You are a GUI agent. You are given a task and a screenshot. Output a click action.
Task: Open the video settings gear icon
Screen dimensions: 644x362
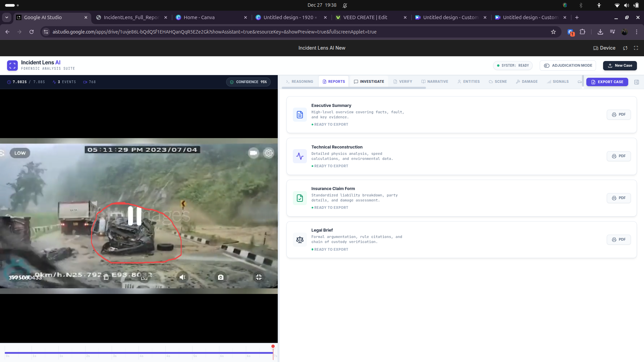click(x=268, y=153)
